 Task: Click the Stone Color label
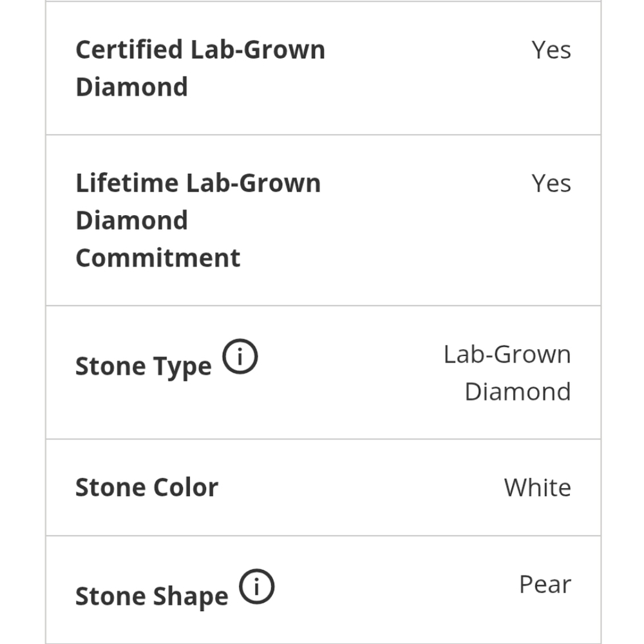tap(147, 488)
